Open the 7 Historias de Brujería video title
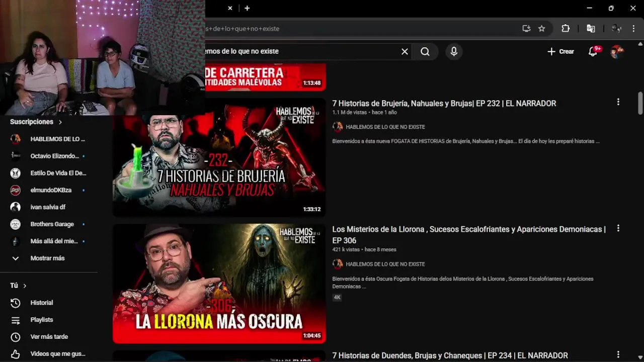 point(444,103)
